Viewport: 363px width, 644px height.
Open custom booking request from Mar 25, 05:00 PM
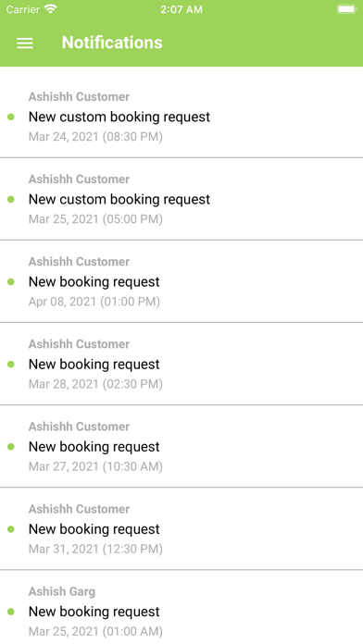[181, 199]
